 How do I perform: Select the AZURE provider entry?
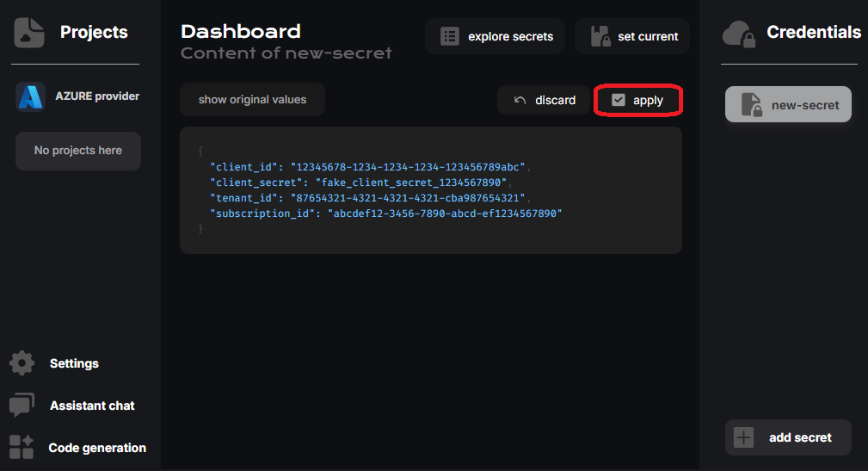[x=96, y=96]
